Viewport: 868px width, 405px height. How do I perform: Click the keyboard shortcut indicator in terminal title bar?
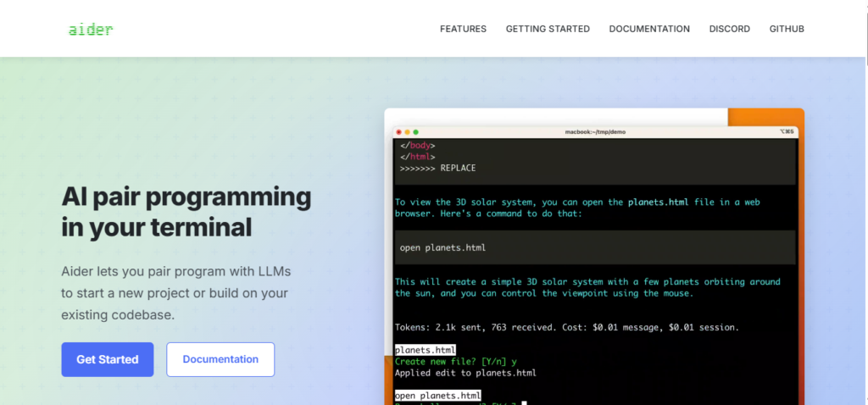[x=787, y=132]
